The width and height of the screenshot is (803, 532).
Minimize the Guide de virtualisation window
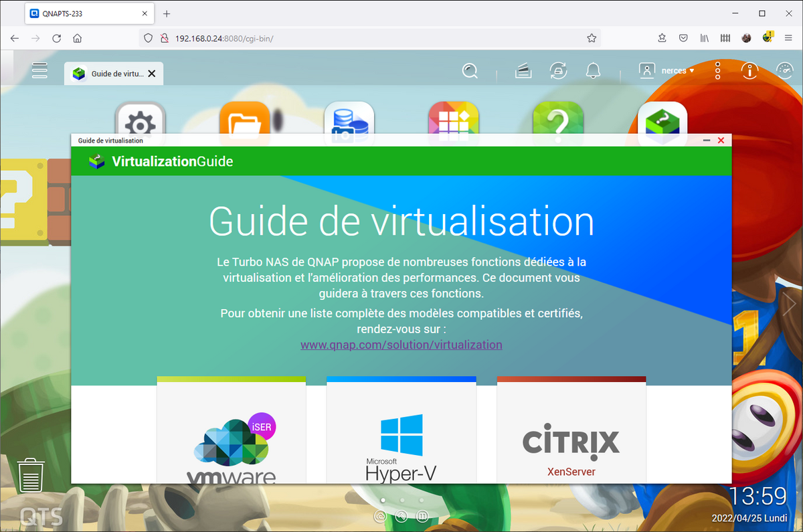pos(707,141)
